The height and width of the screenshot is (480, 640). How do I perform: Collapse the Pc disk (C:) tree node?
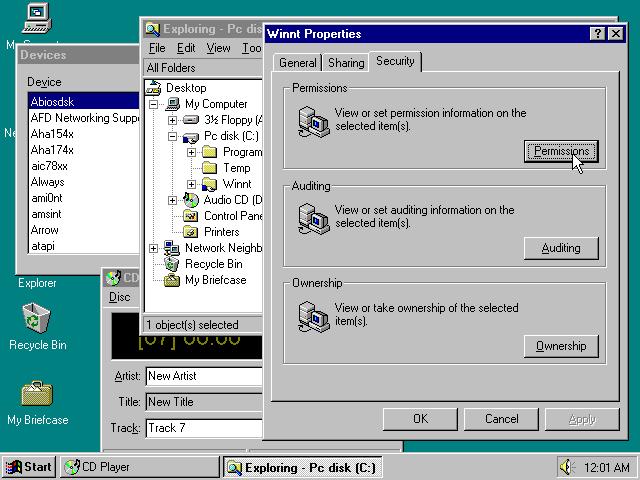click(172, 136)
